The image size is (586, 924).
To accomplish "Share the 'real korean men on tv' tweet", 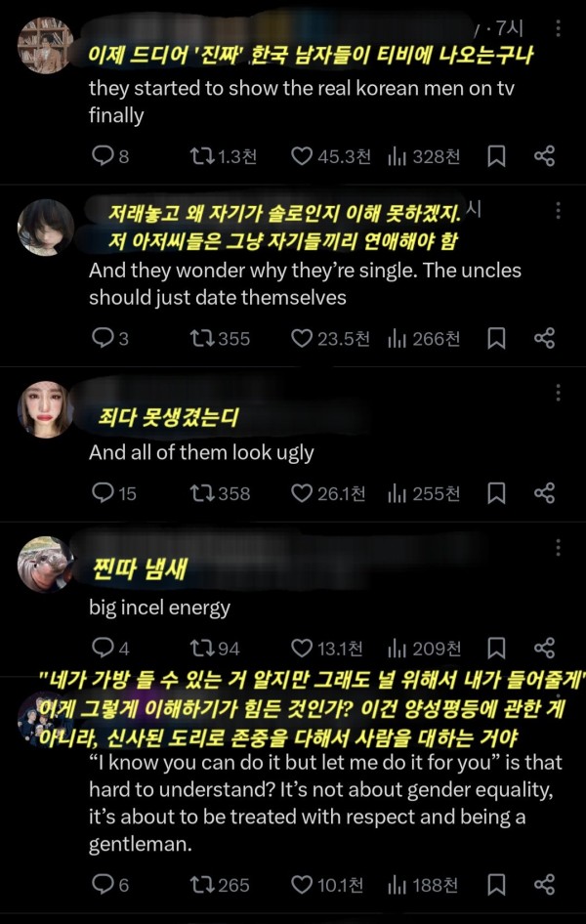I will (545, 156).
